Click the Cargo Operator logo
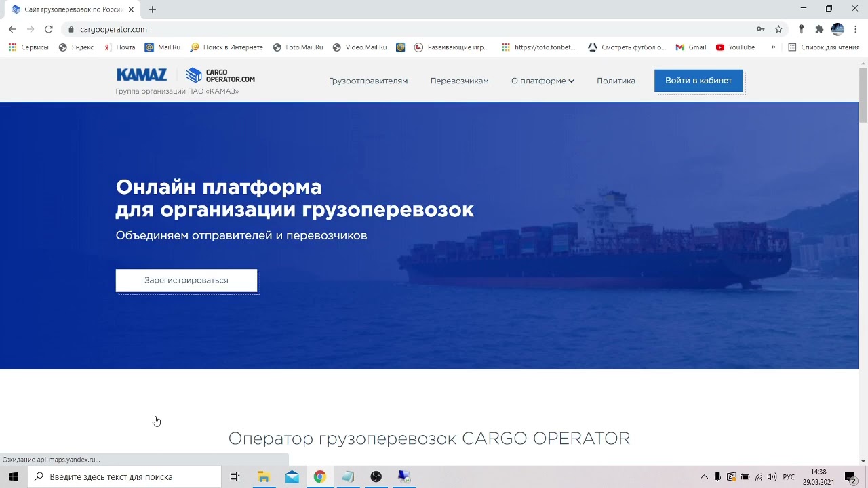The image size is (868, 488). pos(220,75)
